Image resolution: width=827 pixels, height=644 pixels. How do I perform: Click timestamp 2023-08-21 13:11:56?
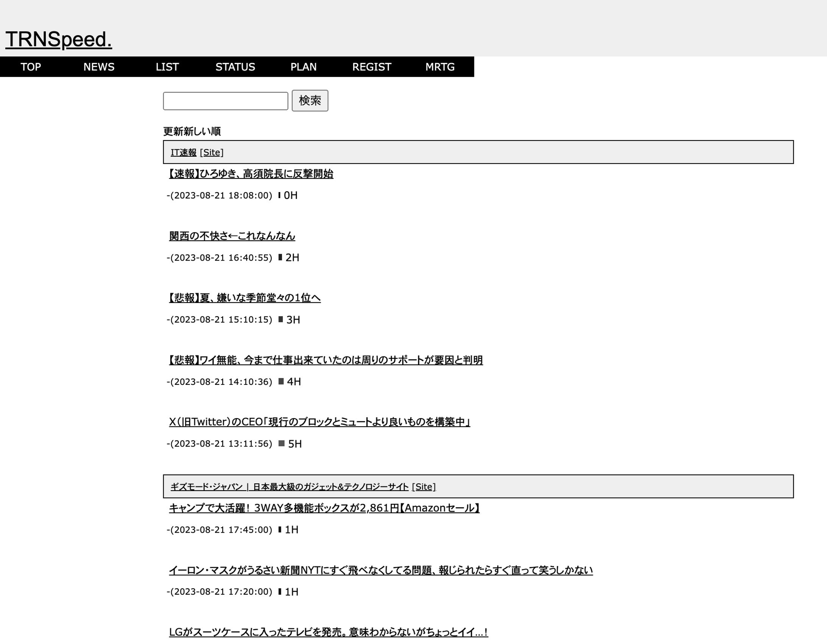[x=220, y=444]
